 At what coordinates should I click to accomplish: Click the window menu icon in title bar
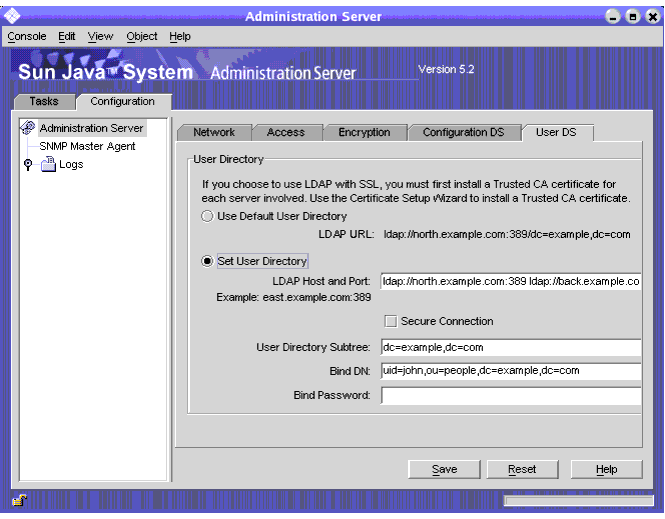[12, 16]
